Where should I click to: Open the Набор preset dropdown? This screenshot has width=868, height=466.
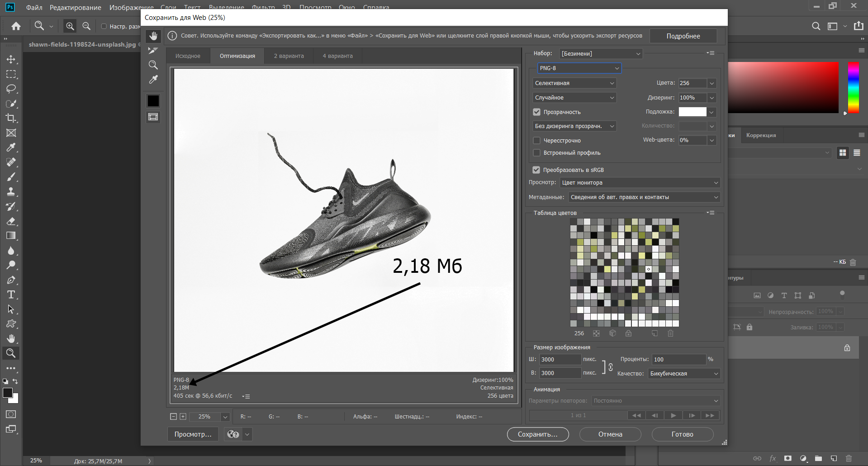click(601, 54)
